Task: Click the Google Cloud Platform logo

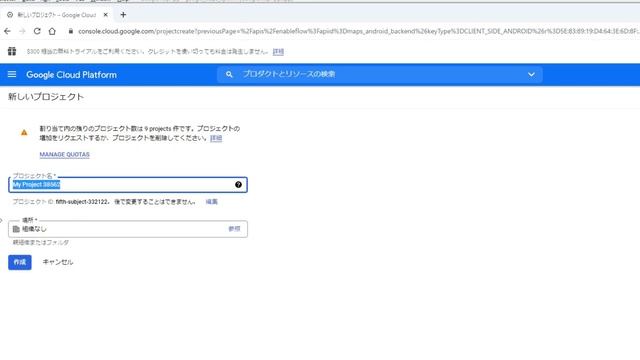Action: click(x=71, y=75)
